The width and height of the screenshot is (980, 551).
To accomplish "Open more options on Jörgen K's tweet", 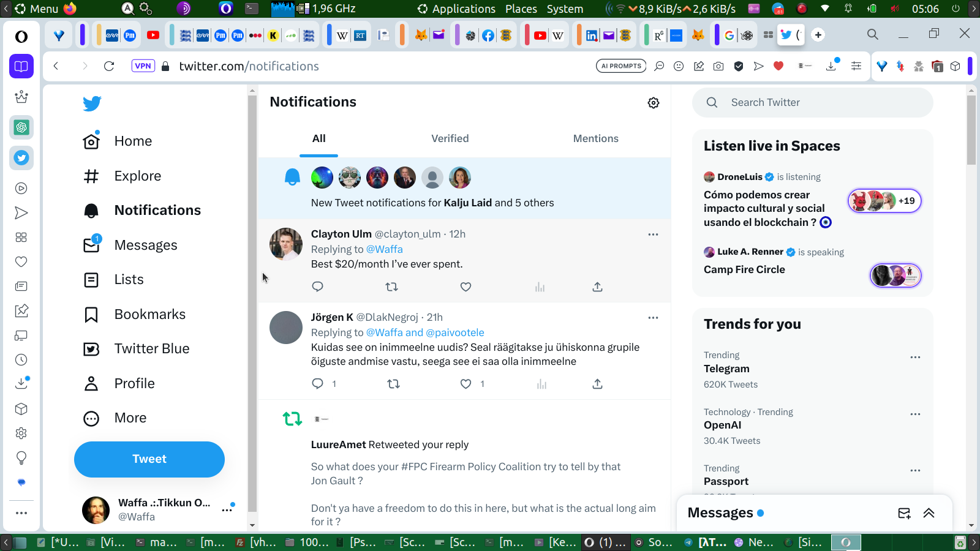I will [653, 318].
